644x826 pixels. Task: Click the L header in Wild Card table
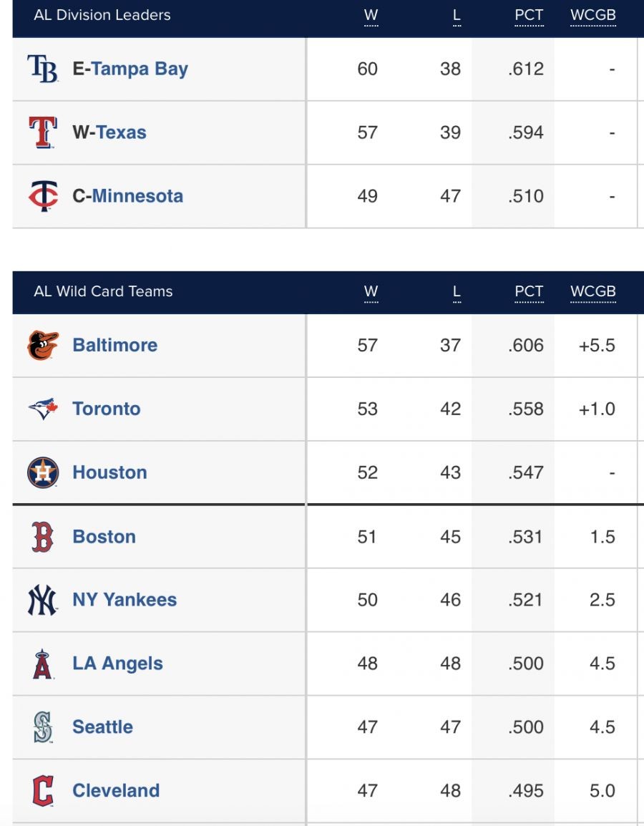pyautogui.click(x=457, y=291)
